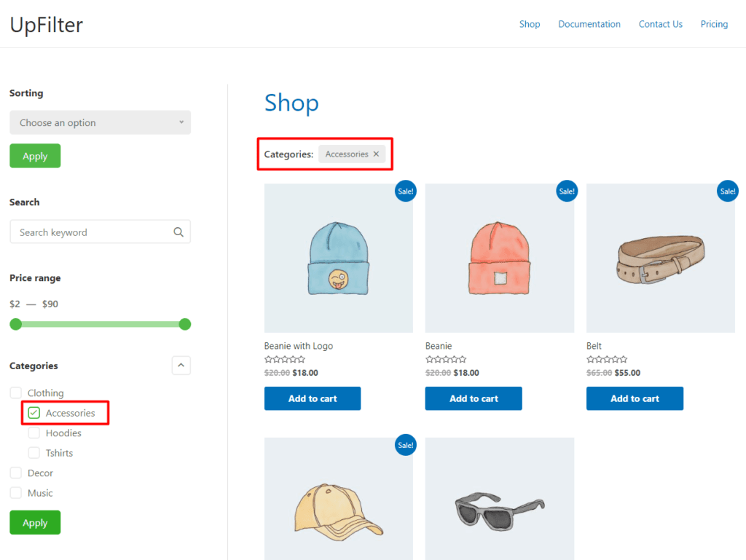Focus the Search keyword input field
746x560 pixels.
tap(91, 232)
